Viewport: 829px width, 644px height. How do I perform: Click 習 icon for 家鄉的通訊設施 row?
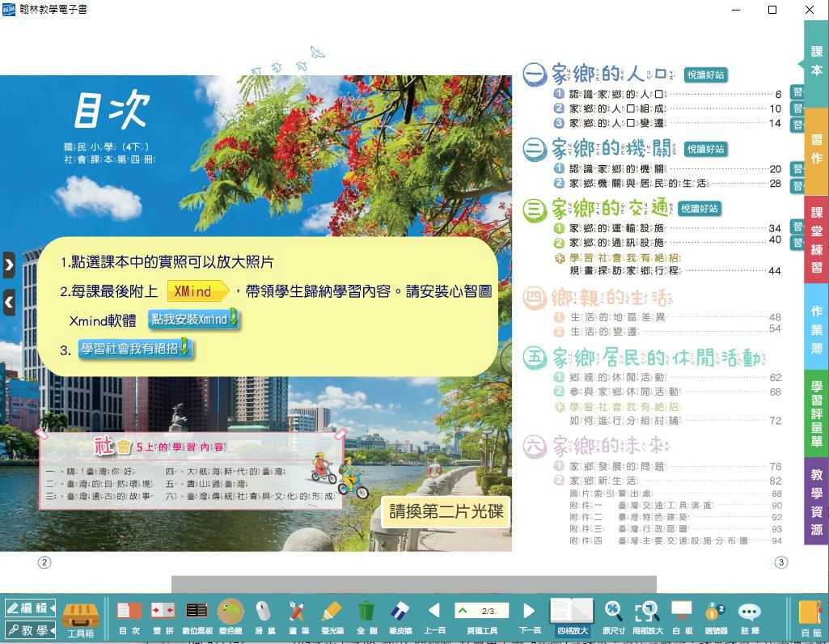pos(797,243)
